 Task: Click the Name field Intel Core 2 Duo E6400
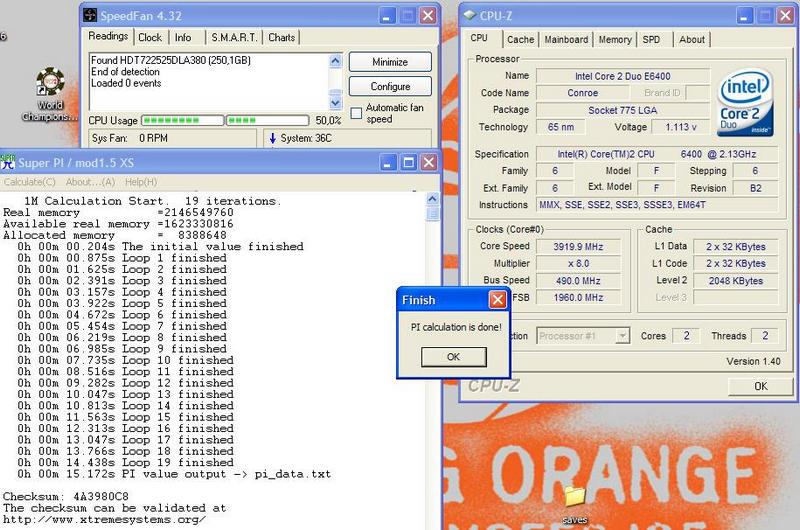point(622,77)
